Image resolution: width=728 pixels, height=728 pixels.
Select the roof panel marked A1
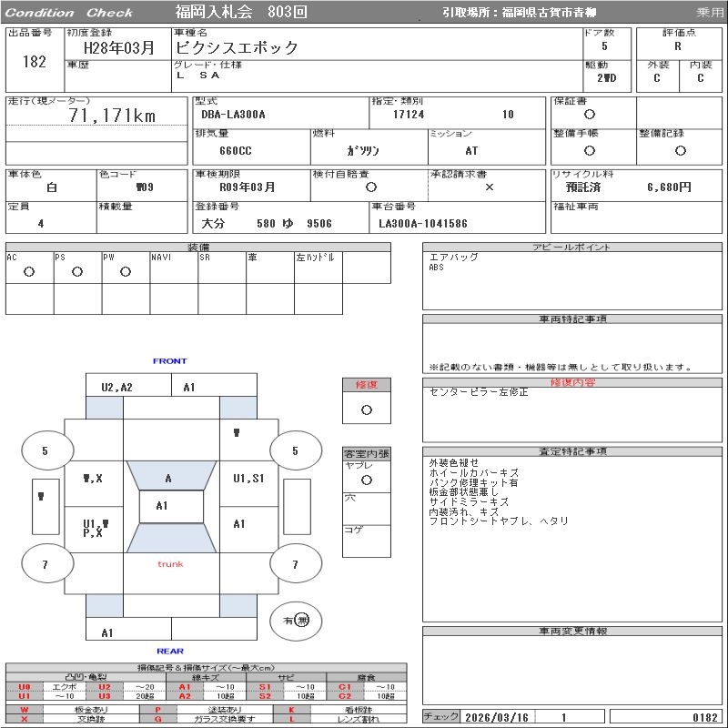click(x=162, y=506)
